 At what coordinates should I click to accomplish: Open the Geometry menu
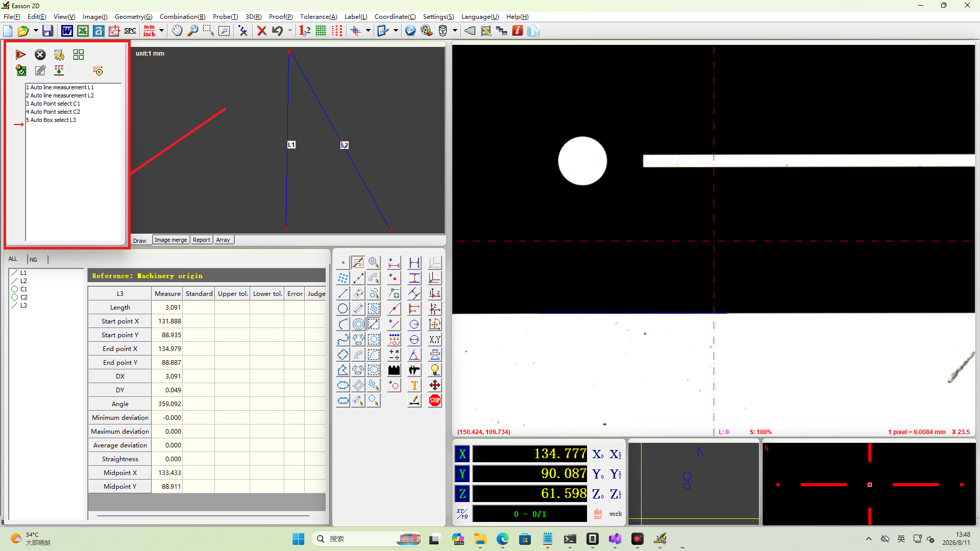133,17
